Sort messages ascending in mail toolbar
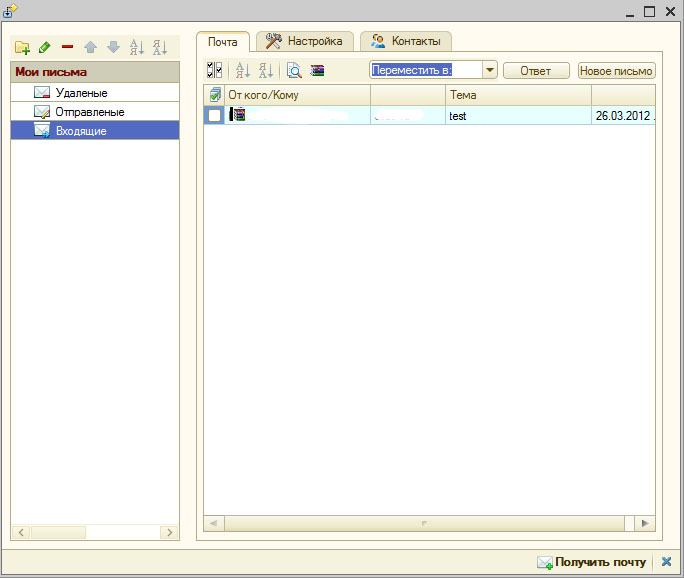This screenshot has width=684, height=578. tap(243, 70)
